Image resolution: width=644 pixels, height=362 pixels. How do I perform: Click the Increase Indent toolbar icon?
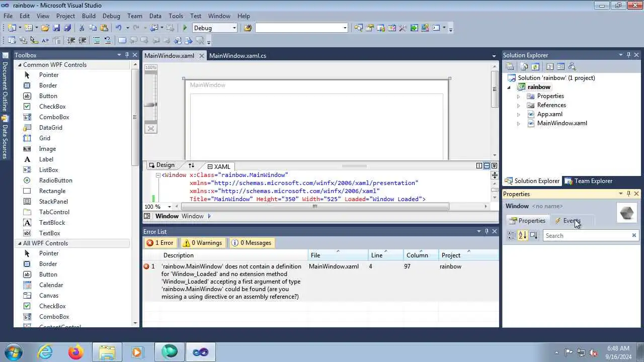tap(83, 41)
